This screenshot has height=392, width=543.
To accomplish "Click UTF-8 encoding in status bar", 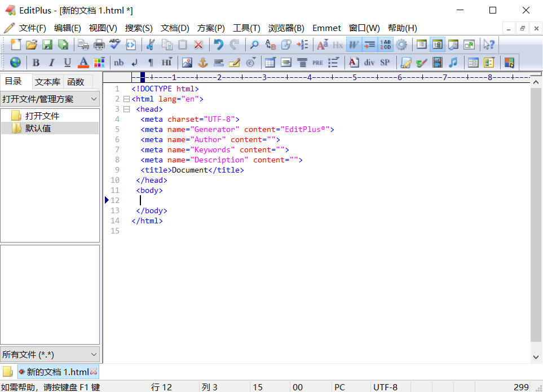I will [x=386, y=387].
